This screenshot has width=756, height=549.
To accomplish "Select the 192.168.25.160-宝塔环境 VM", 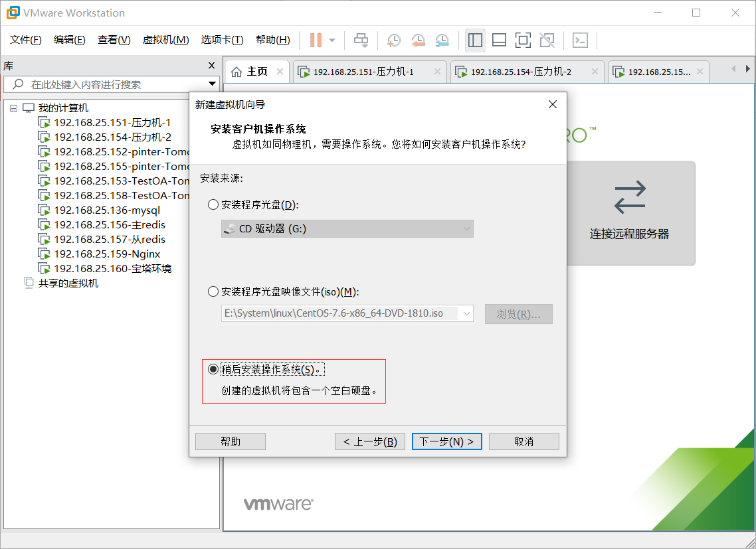I will coord(112,268).
